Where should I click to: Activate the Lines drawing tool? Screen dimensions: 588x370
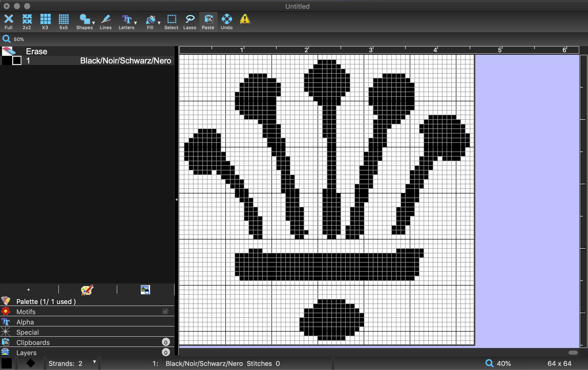coord(106,22)
